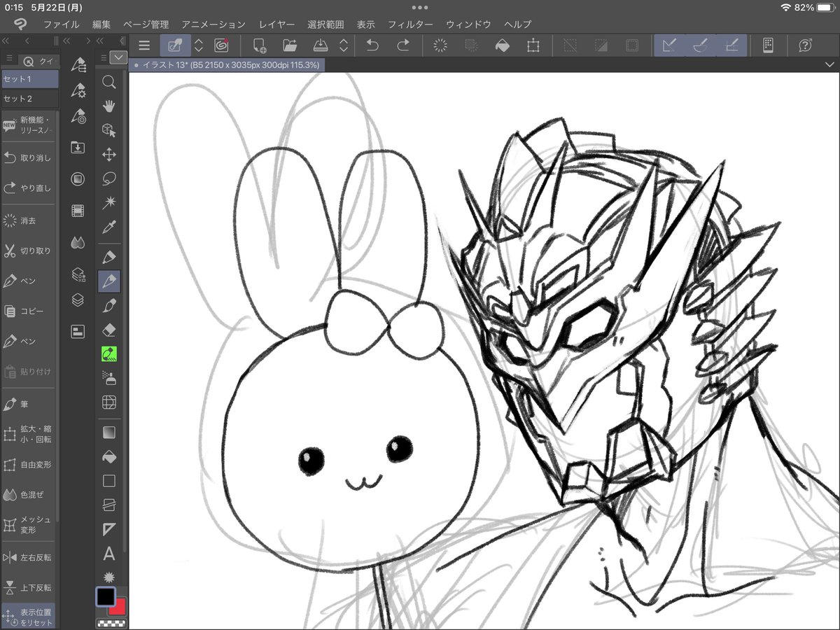This screenshot has width=840, height=630.
Task: Clear selection contents with the dotted circle icon
Action: pyautogui.click(x=441, y=46)
